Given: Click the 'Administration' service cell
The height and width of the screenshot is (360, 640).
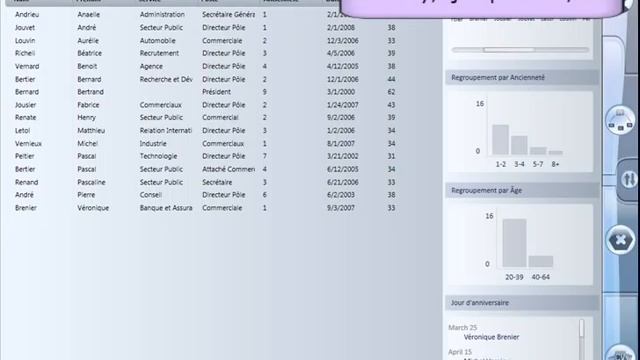Looking at the screenshot, I should (162, 14).
